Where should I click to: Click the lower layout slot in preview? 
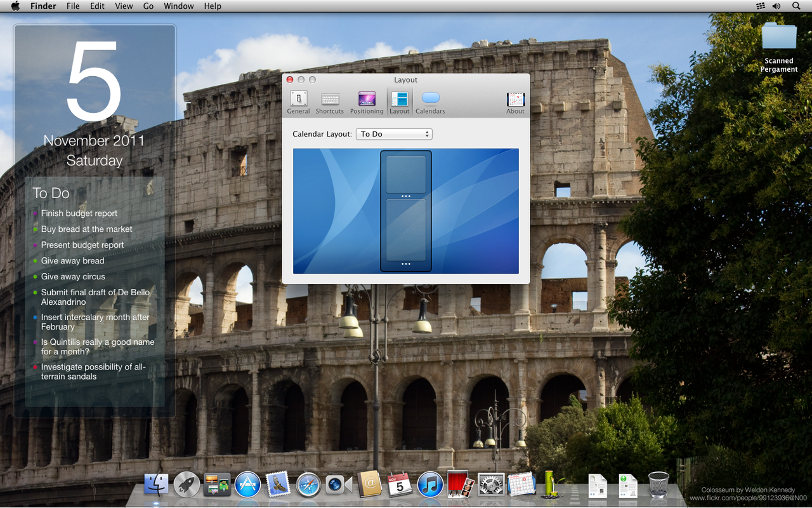(406, 229)
